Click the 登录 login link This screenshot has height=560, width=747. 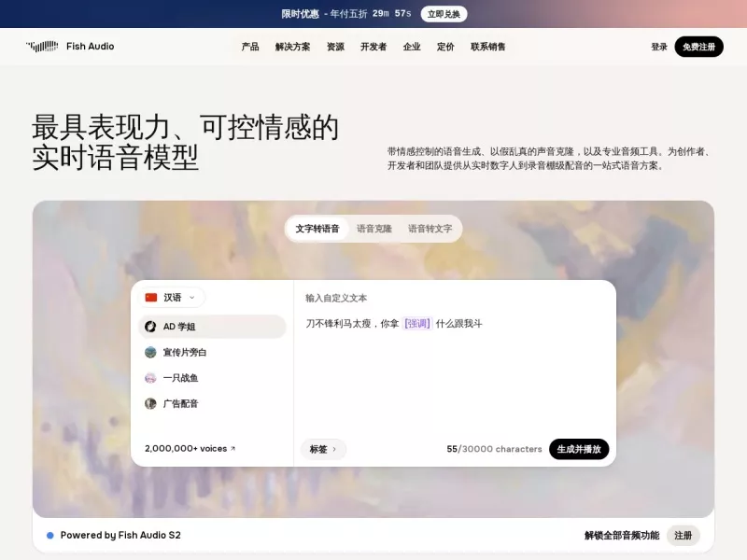(x=659, y=47)
